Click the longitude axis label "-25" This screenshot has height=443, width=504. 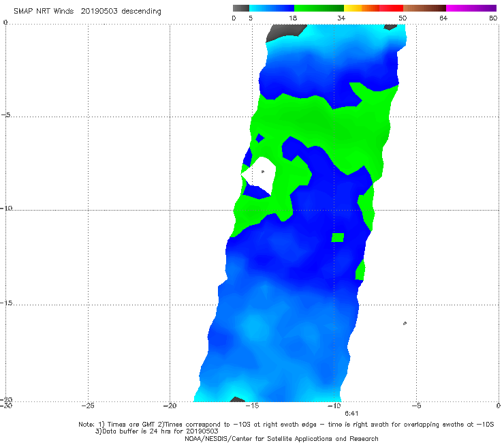(x=88, y=406)
